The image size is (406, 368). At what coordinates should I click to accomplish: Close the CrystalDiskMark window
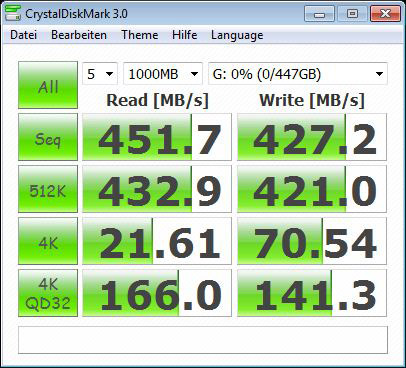click(385, 14)
